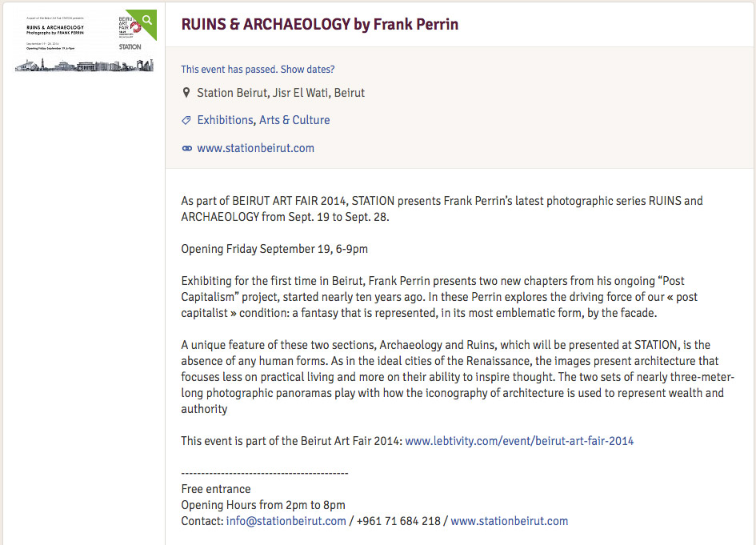
Task: Open the Beirut Art Fair 2014 lebtivity link
Action: tap(519, 441)
